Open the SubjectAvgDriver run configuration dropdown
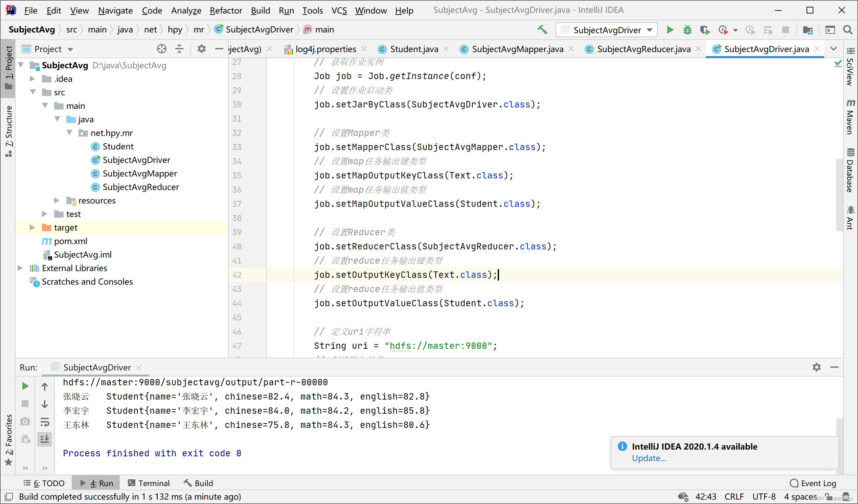858x504 pixels. point(606,30)
